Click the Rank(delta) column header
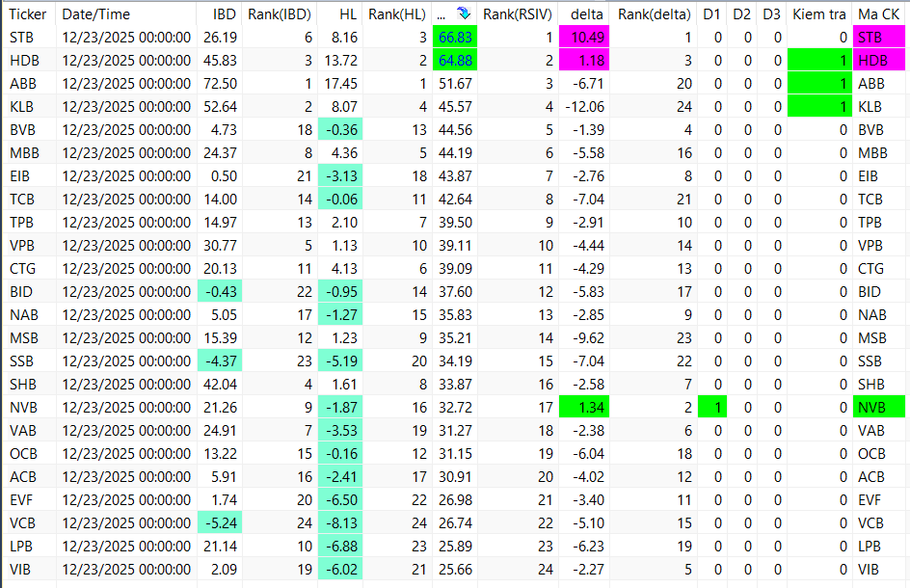The height and width of the screenshot is (588, 910). [654, 13]
